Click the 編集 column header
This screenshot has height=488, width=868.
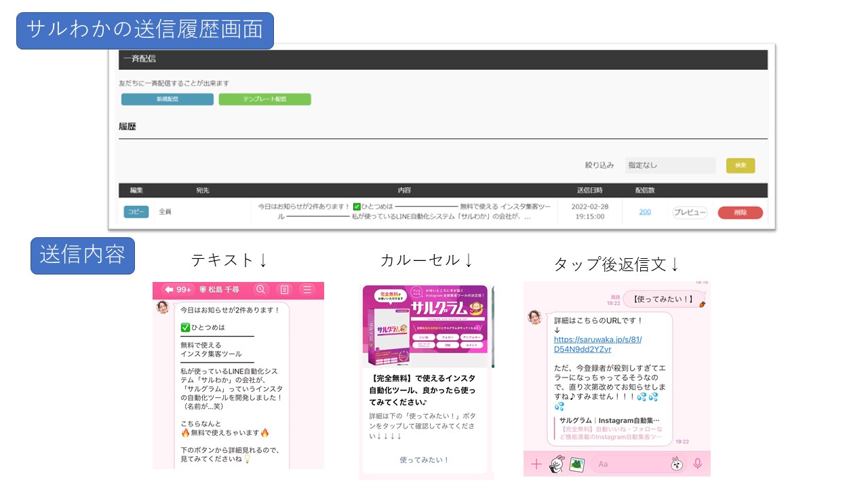point(136,190)
